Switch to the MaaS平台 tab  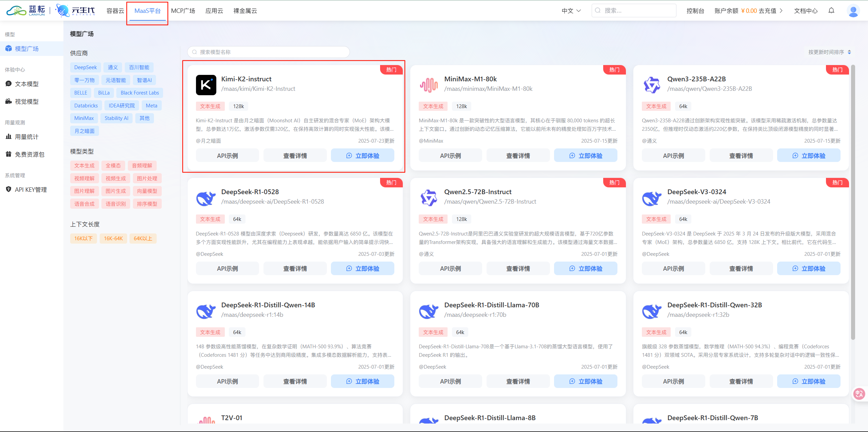[x=147, y=11]
